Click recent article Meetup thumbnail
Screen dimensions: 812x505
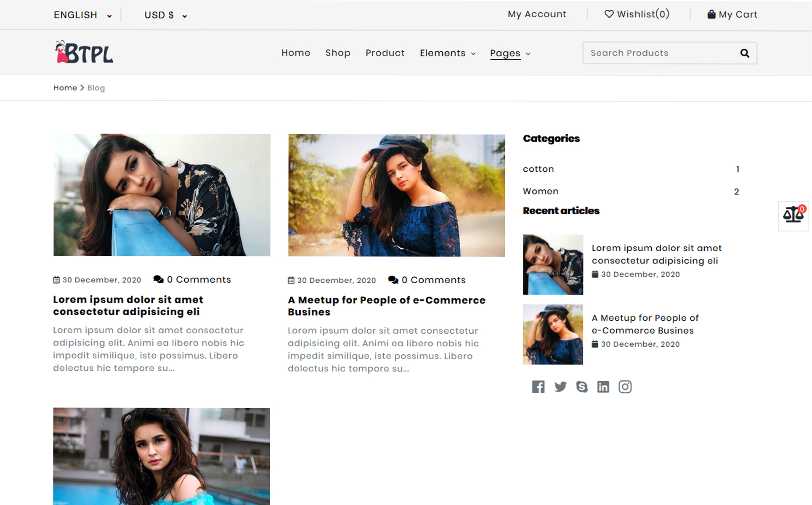(553, 334)
